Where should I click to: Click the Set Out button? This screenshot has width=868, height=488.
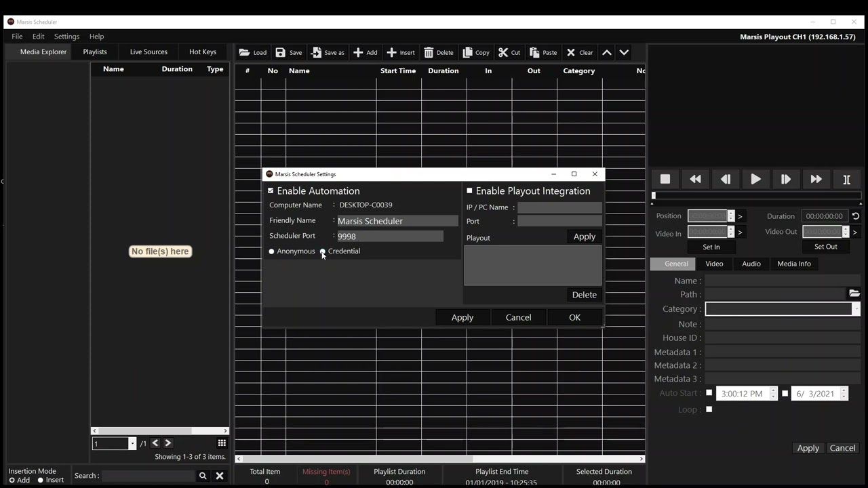(826, 247)
